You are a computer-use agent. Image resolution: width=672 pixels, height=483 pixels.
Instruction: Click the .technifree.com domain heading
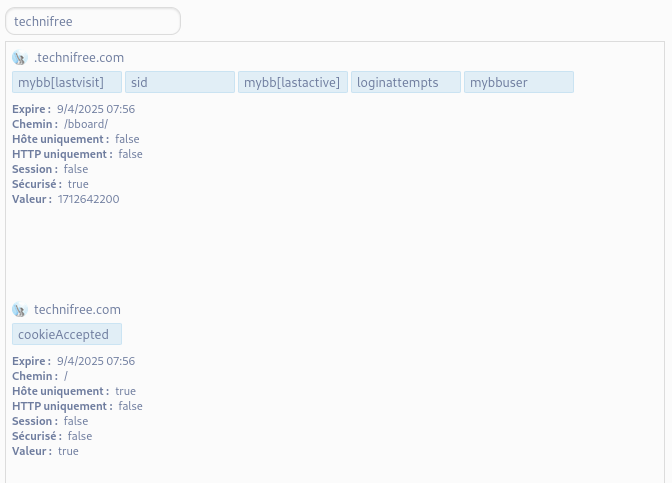pos(79,58)
